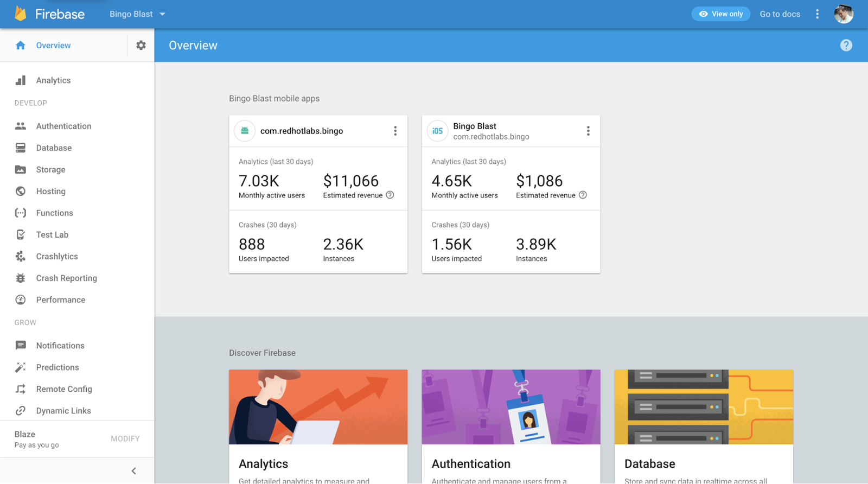Click the iOS app icon
Image resolution: width=868 pixels, height=484 pixels.
click(437, 131)
